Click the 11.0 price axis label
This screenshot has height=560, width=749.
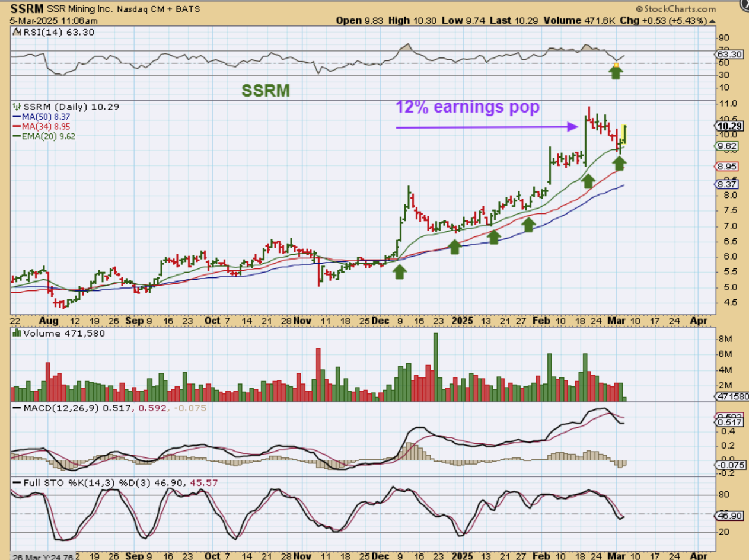click(x=728, y=103)
